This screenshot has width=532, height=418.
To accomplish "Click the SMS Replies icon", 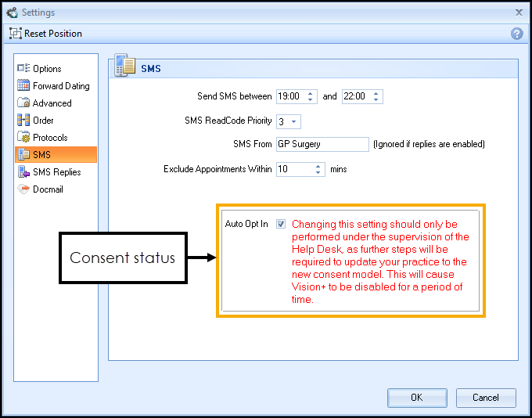I will click(23, 172).
